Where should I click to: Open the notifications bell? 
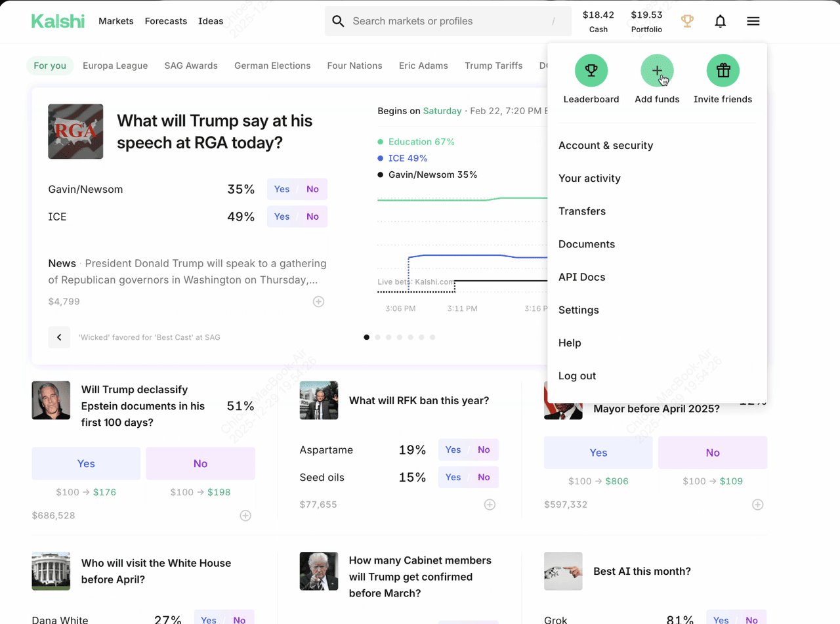pyautogui.click(x=720, y=22)
